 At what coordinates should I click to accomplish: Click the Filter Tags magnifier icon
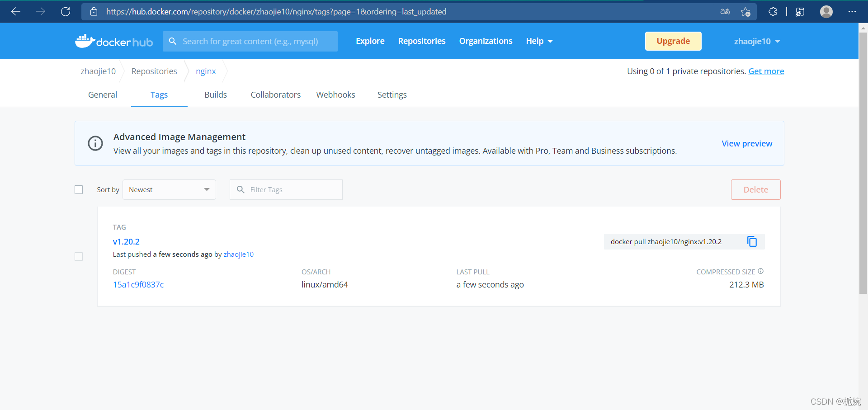coord(241,189)
